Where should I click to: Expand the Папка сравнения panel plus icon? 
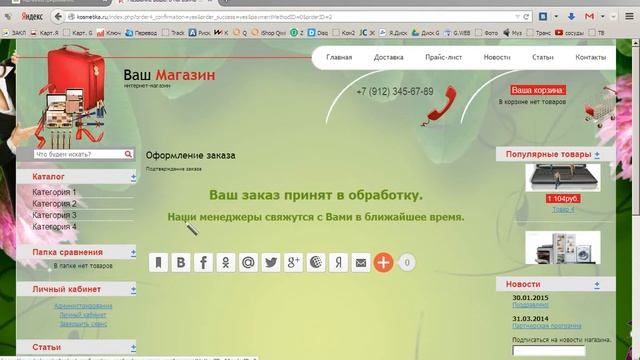[x=133, y=253]
